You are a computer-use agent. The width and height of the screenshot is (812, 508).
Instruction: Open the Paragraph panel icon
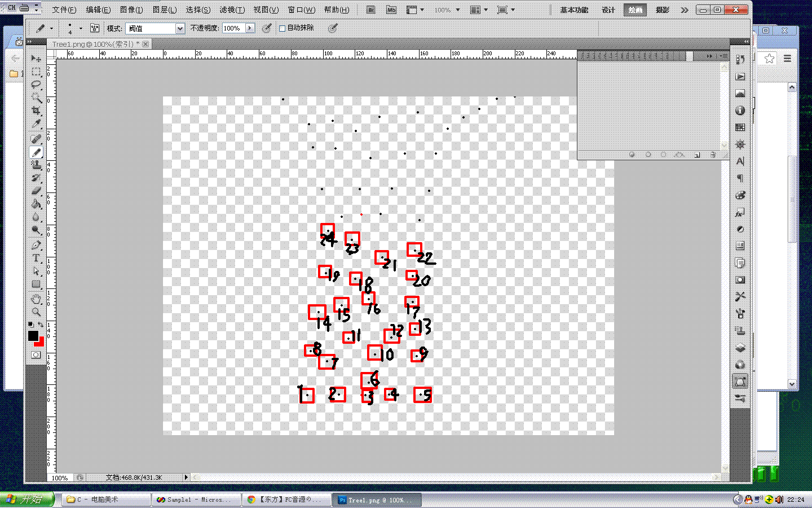pos(740,178)
